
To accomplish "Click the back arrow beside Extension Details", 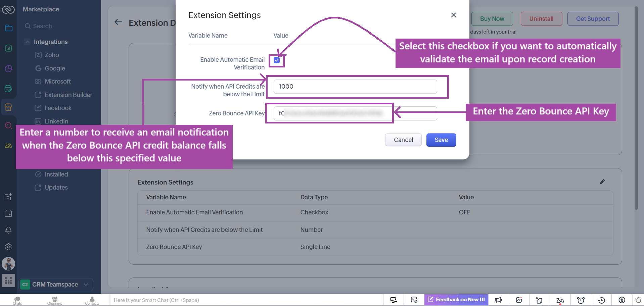I will click(x=118, y=22).
